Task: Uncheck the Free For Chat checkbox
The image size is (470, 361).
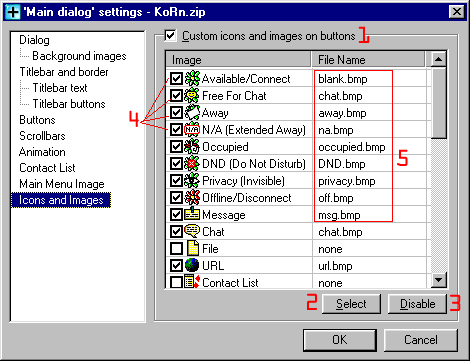Action: tap(176, 96)
